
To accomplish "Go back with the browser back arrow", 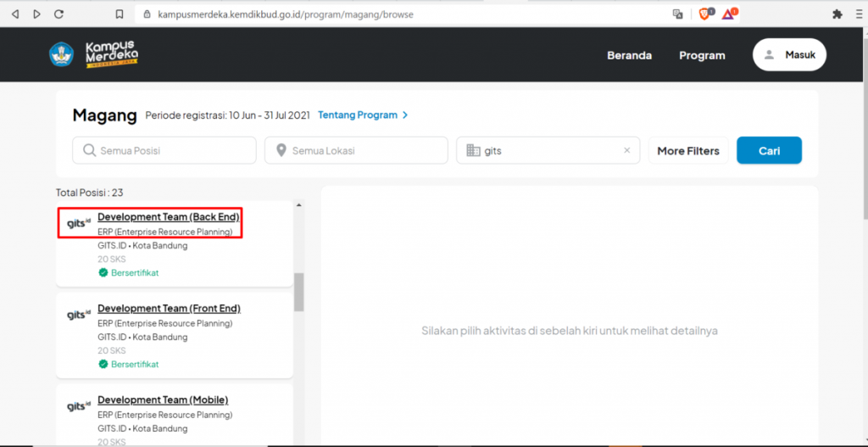I will (x=15, y=14).
